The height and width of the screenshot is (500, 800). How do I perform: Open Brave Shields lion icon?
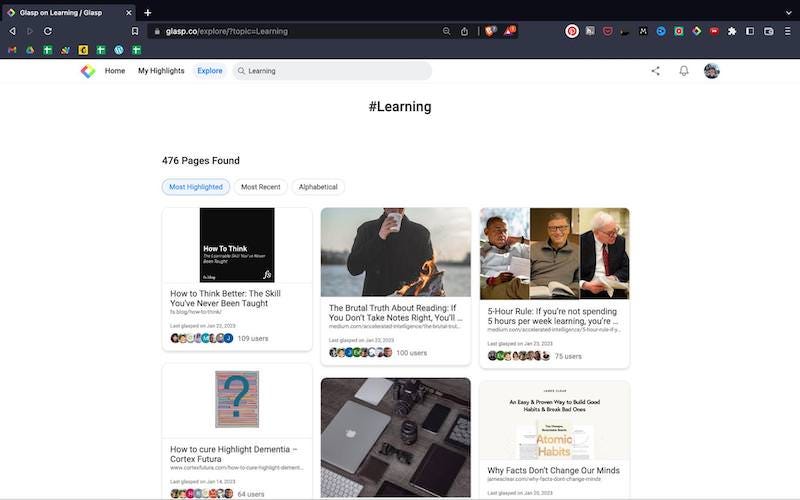(490, 31)
